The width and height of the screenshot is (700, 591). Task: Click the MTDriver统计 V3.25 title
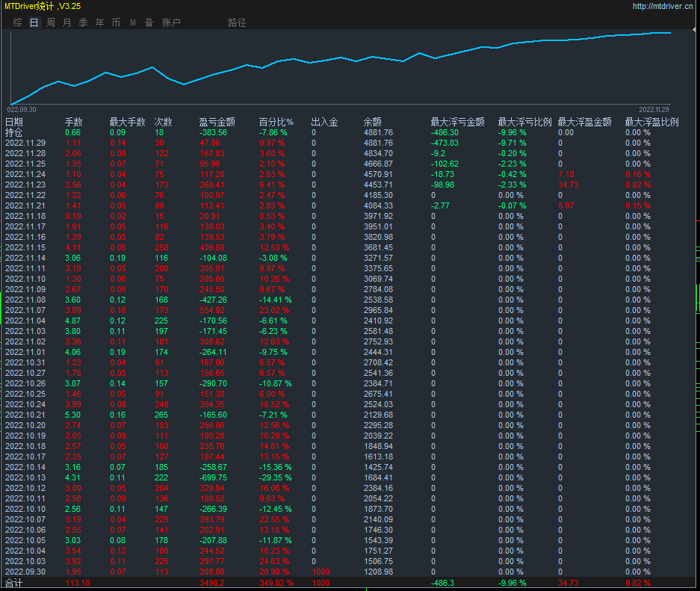pos(43,6)
